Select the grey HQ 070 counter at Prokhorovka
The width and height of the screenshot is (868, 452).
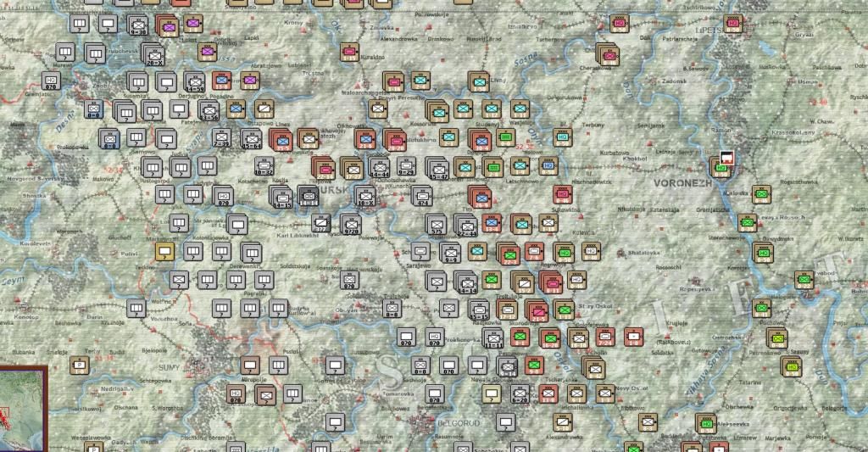(435, 337)
